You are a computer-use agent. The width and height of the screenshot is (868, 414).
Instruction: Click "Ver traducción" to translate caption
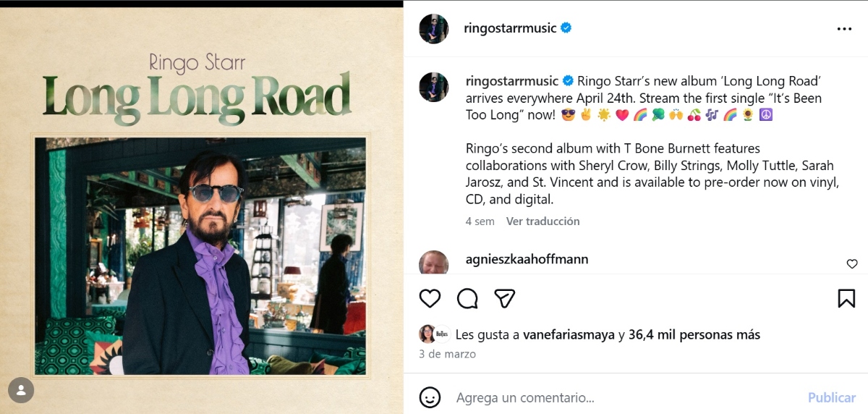click(542, 221)
